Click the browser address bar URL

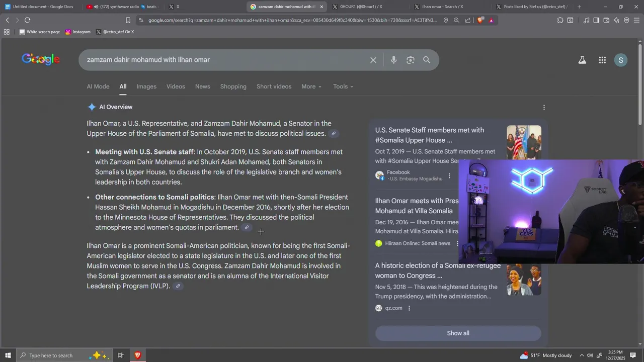pyautogui.click(x=293, y=20)
